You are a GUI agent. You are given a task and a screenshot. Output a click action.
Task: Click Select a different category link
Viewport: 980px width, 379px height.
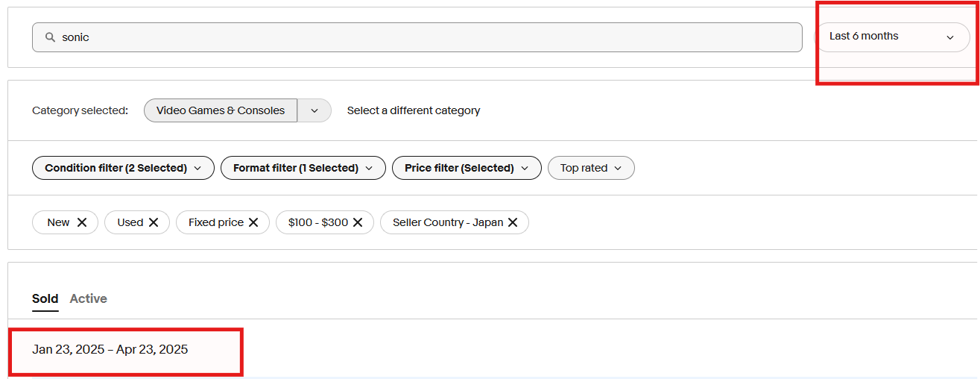coord(414,110)
